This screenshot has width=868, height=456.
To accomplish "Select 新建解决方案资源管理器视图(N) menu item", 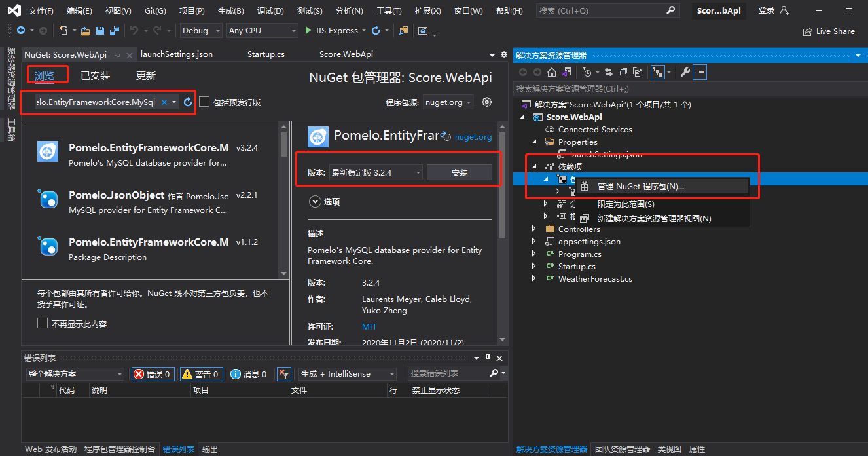I will pos(661,218).
